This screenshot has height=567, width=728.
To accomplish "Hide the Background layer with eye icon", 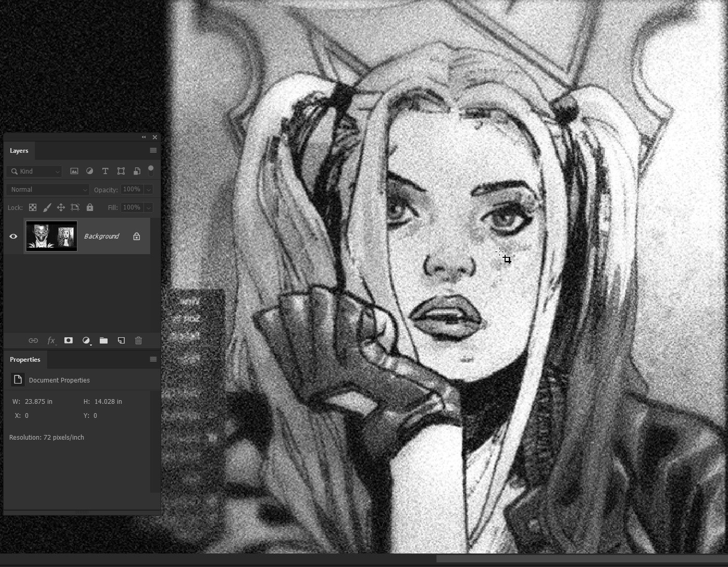I will [x=14, y=236].
